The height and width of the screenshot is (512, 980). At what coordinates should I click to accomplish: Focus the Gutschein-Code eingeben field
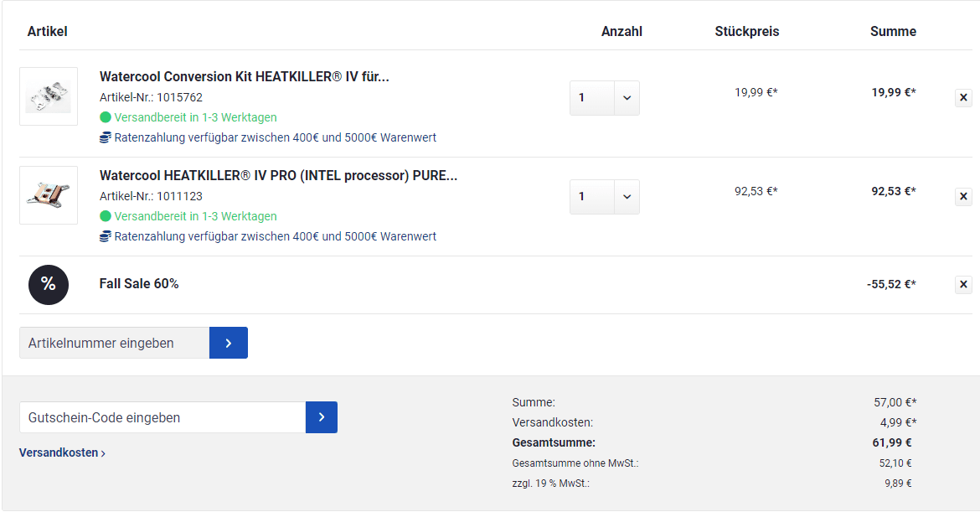162,417
